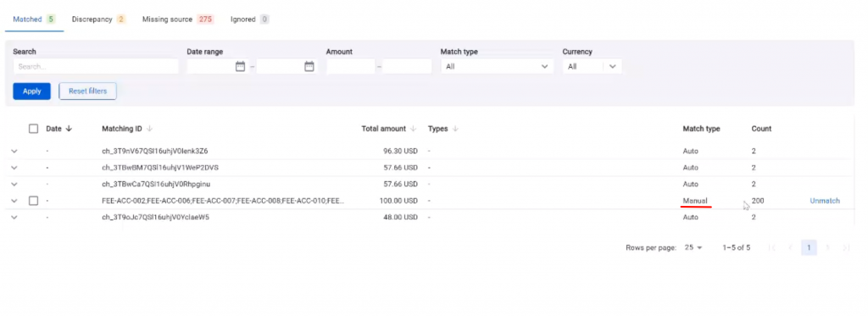Switch to the Discrepancy tab
The height and width of the screenshot is (316, 868).
98,19
